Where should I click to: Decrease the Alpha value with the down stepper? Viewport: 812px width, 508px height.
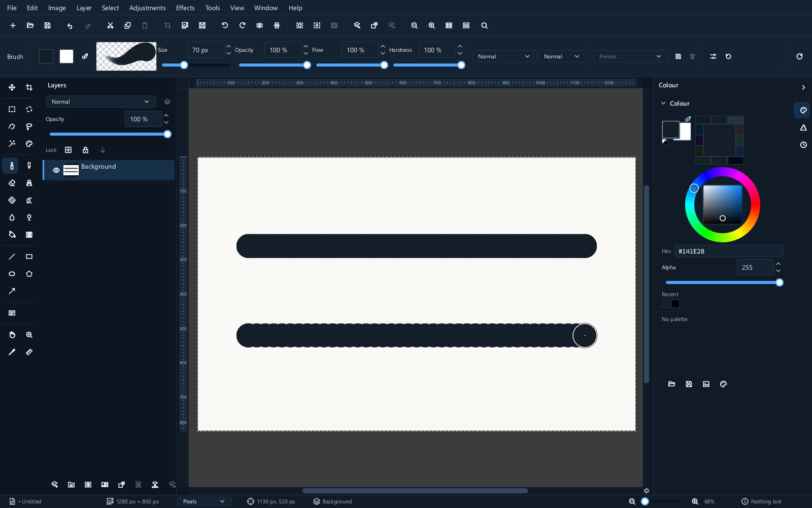(x=778, y=271)
